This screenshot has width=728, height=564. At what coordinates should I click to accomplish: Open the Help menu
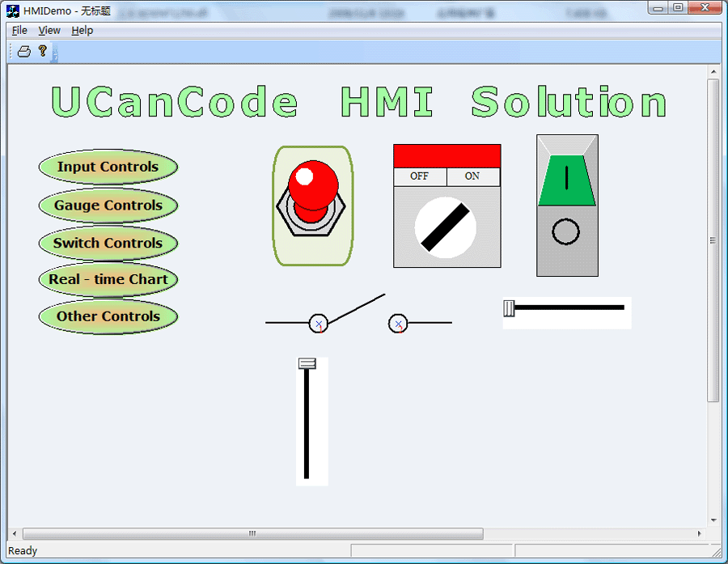click(x=82, y=30)
